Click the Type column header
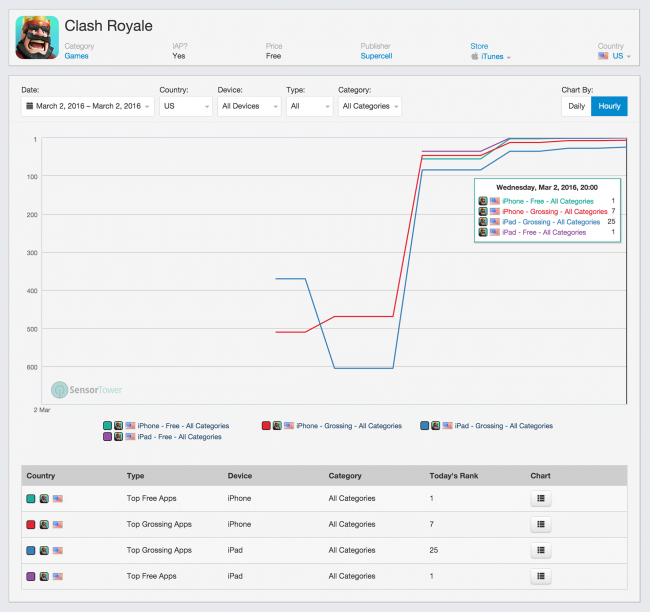The width and height of the screenshot is (650, 612). click(x=136, y=476)
